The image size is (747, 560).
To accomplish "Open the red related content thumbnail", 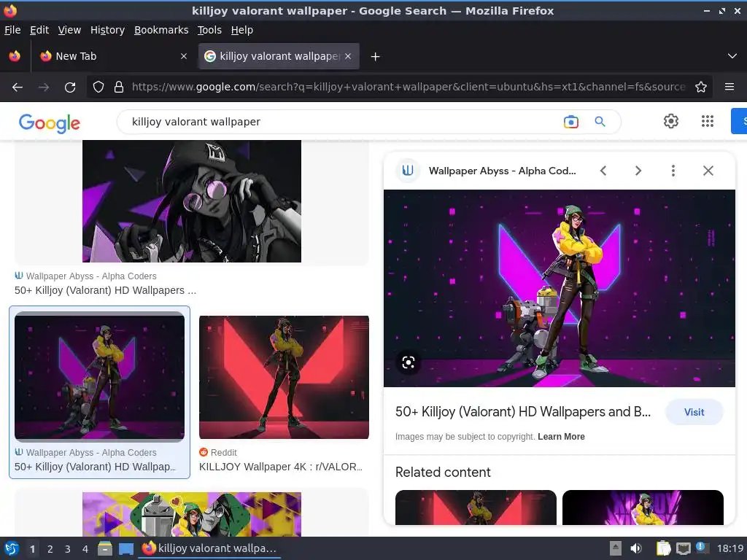I will 476,507.
